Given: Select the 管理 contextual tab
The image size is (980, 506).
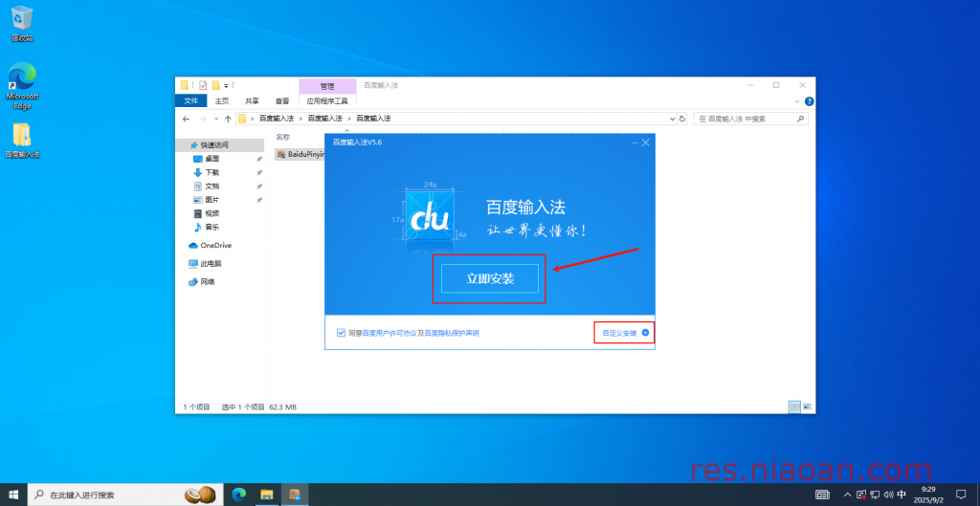Looking at the screenshot, I should (x=327, y=85).
